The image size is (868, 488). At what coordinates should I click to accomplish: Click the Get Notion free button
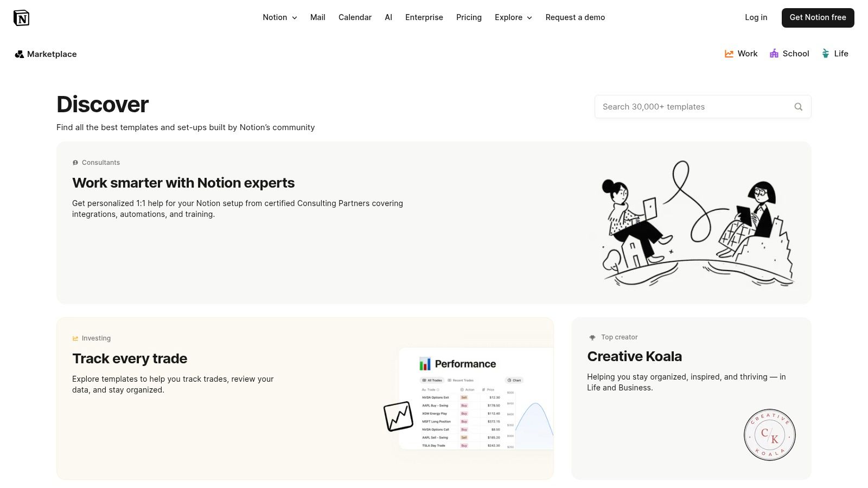pyautogui.click(x=818, y=17)
